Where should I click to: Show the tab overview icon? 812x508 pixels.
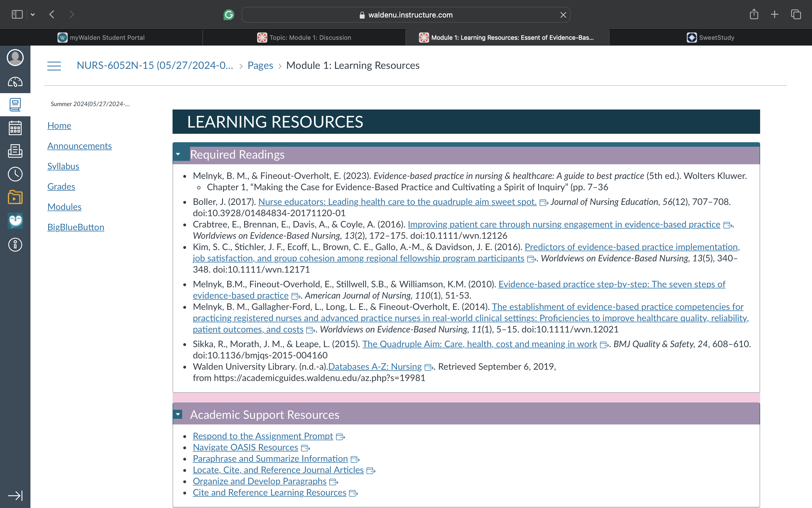(796, 14)
